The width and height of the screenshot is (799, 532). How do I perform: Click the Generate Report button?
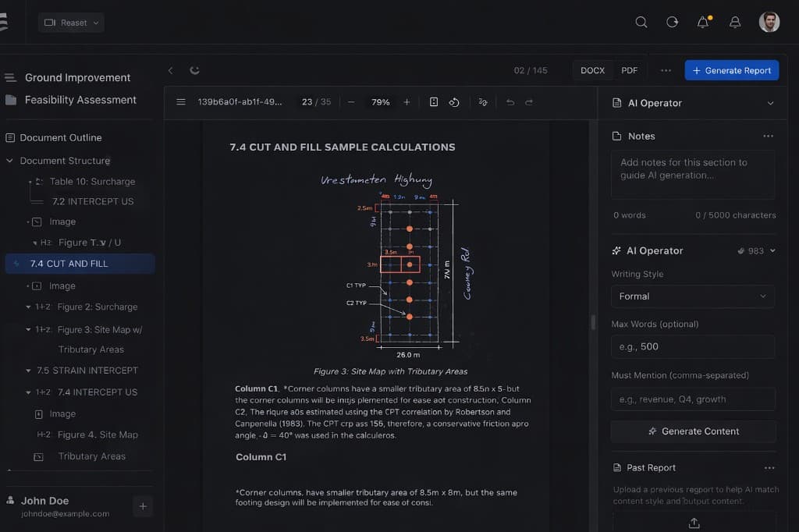pyautogui.click(x=731, y=69)
